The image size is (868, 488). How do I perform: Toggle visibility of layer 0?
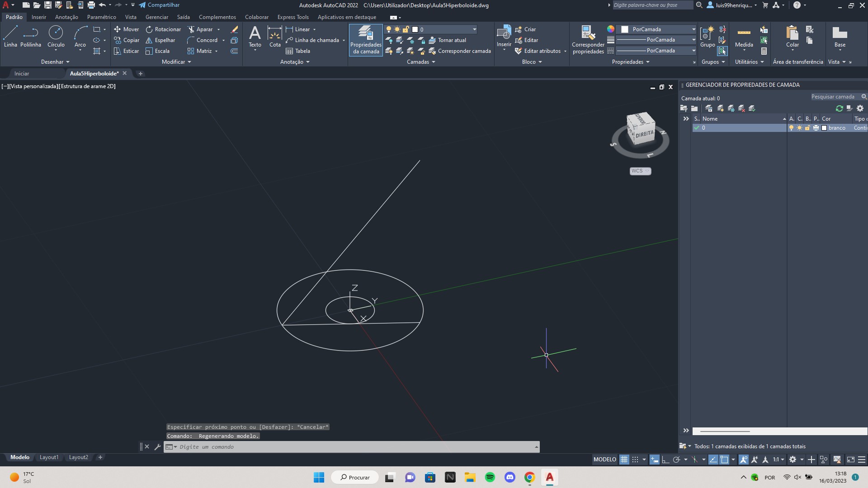[791, 127]
